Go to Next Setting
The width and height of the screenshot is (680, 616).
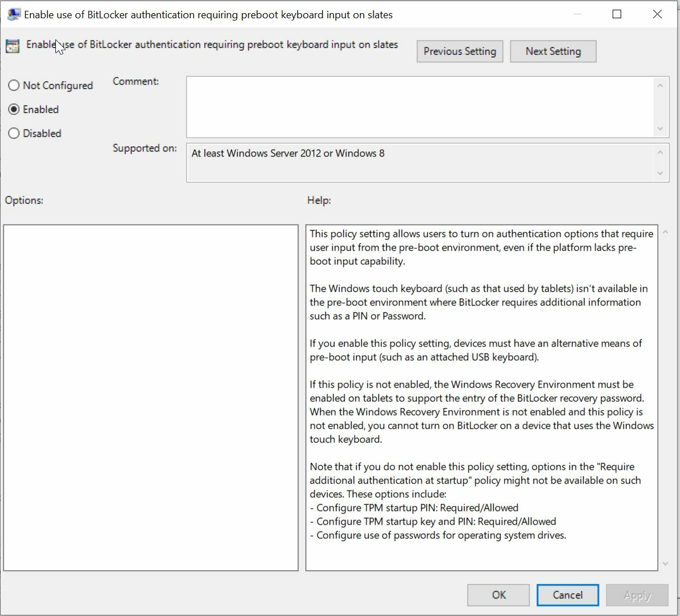553,51
